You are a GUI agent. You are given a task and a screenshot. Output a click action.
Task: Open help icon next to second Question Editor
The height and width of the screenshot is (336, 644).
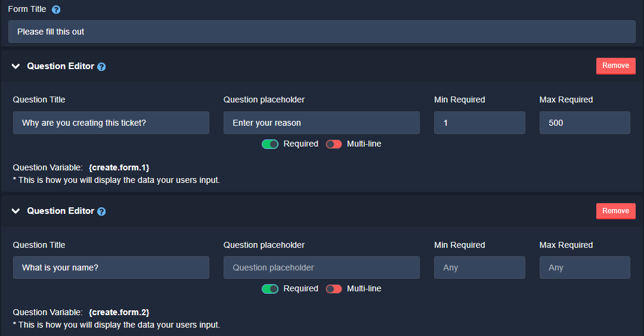[101, 211]
